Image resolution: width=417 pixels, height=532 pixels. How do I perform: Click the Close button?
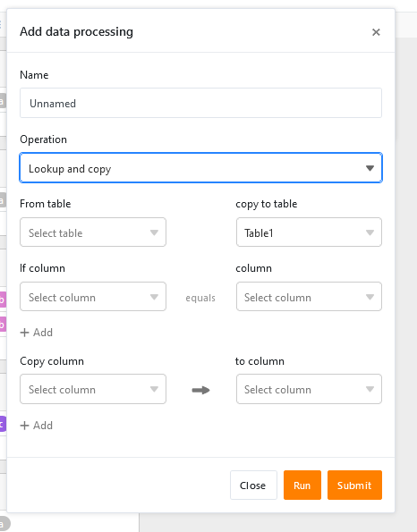pyautogui.click(x=253, y=486)
